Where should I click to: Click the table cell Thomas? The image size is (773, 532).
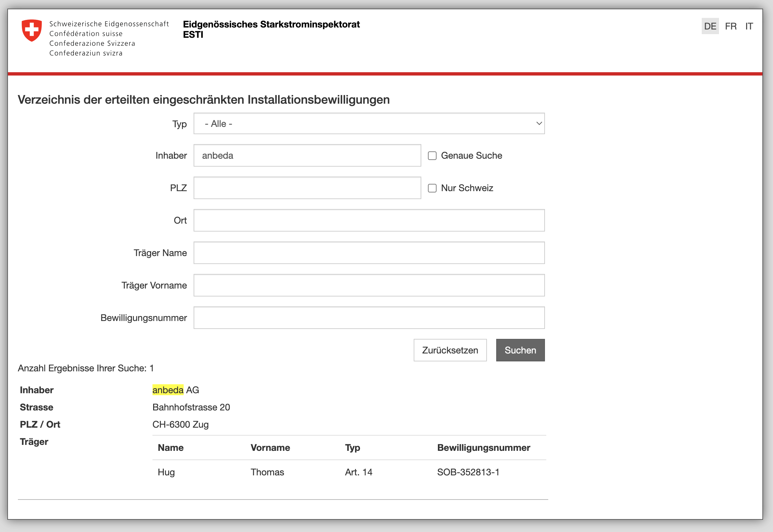(x=267, y=472)
